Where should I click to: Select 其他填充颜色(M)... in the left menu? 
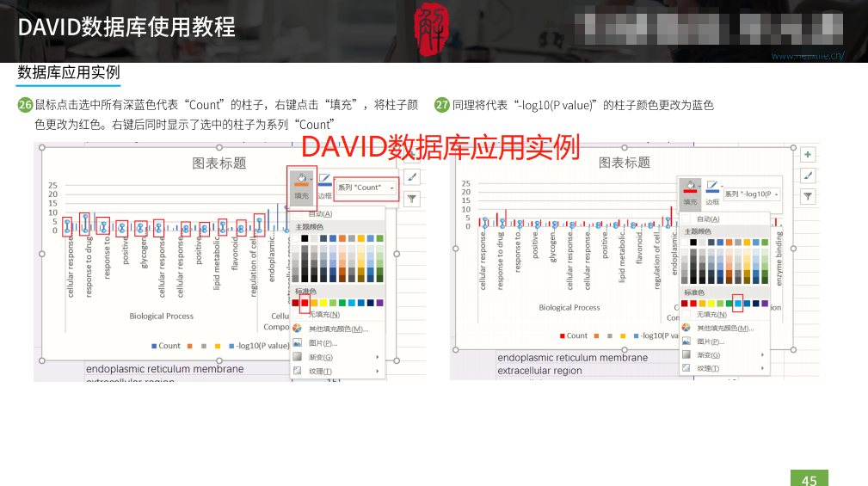[338, 329]
